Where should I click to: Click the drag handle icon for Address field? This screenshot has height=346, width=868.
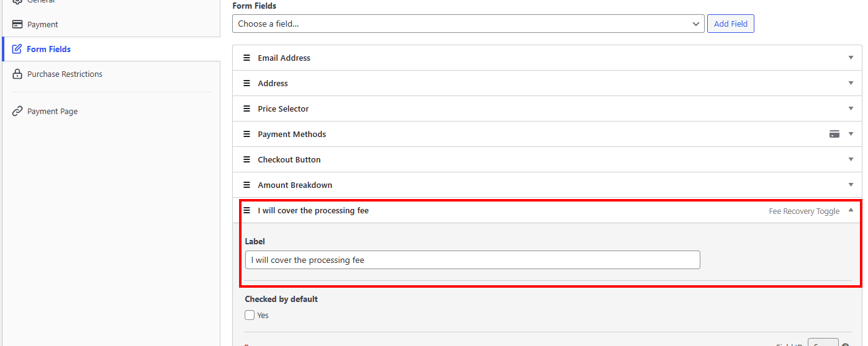point(246,83)
